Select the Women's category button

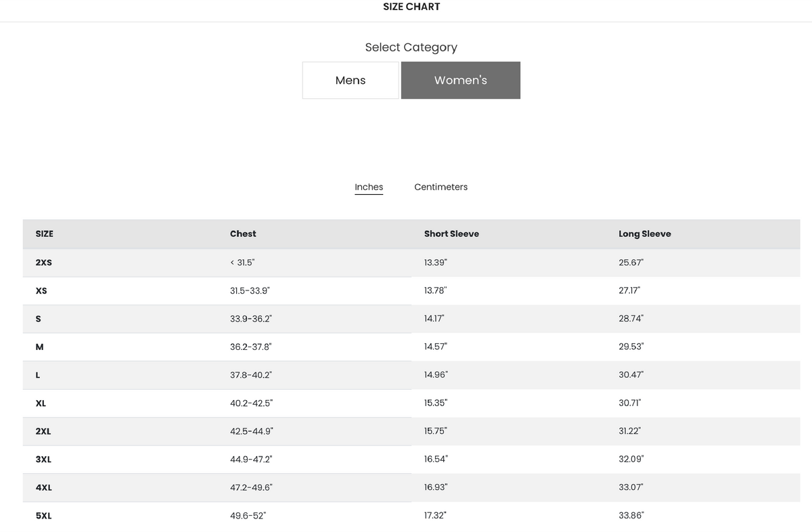(x=461, y=81)
